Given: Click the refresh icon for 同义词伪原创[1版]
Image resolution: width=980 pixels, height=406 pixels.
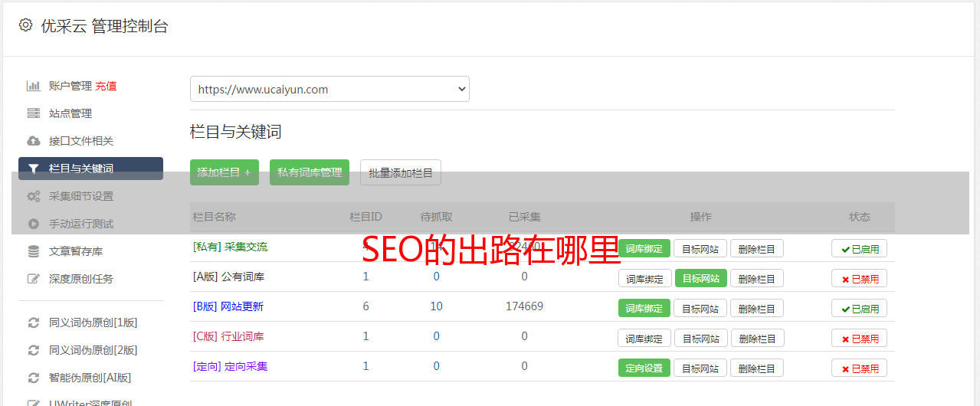Looking at the screenshot, I should pos(33,323).
